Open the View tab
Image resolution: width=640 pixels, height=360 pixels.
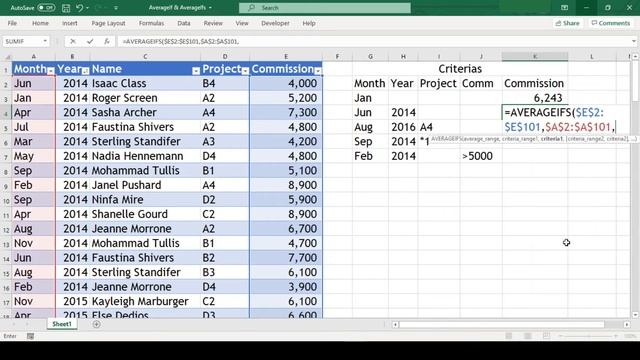pyautogui.click(x=242, y=23)
